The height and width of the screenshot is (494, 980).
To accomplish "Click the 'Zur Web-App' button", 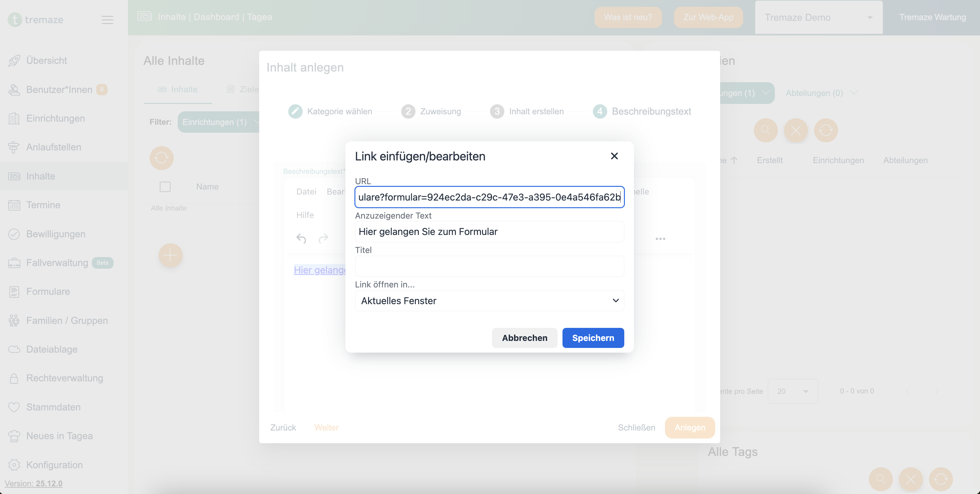I will pyautogui.click(x=708, y=17).
